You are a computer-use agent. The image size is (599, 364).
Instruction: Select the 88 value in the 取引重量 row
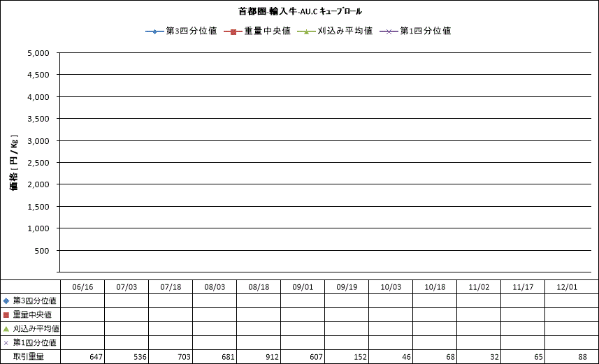pyautogui.click(x=582, y=357)
